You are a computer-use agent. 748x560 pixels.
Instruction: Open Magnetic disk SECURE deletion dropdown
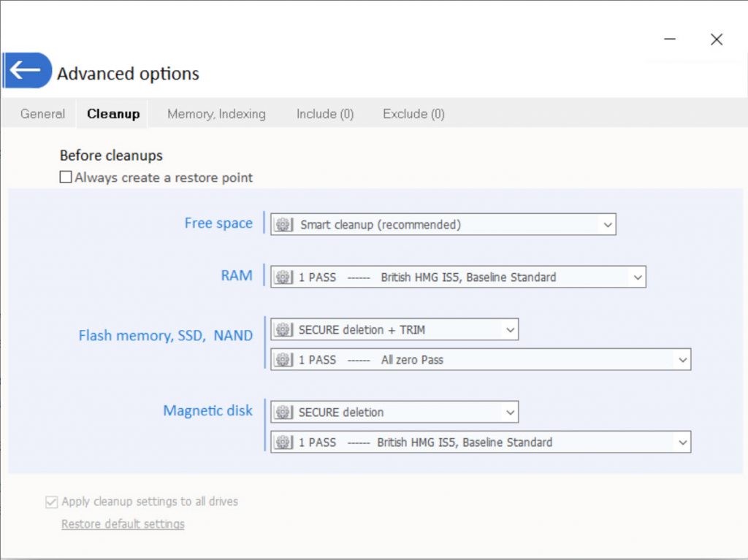coord(394,412)
